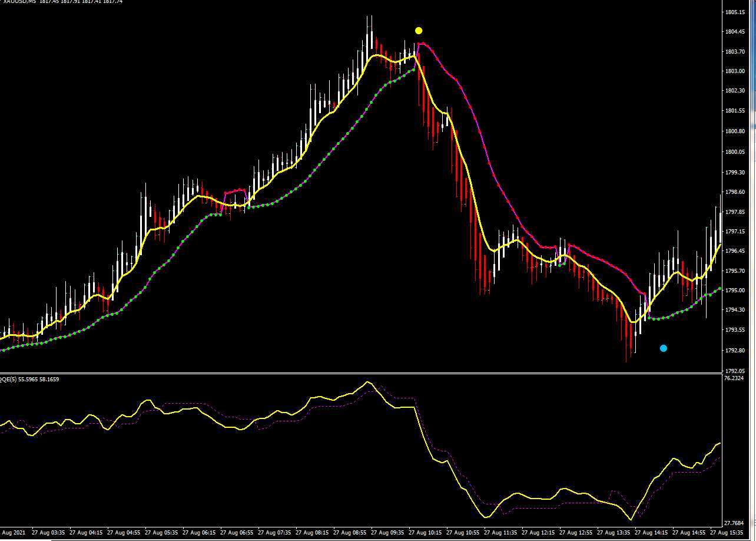Click the 27 Aug 13:35 time label
756x541 pixels.
click(614, 533)
